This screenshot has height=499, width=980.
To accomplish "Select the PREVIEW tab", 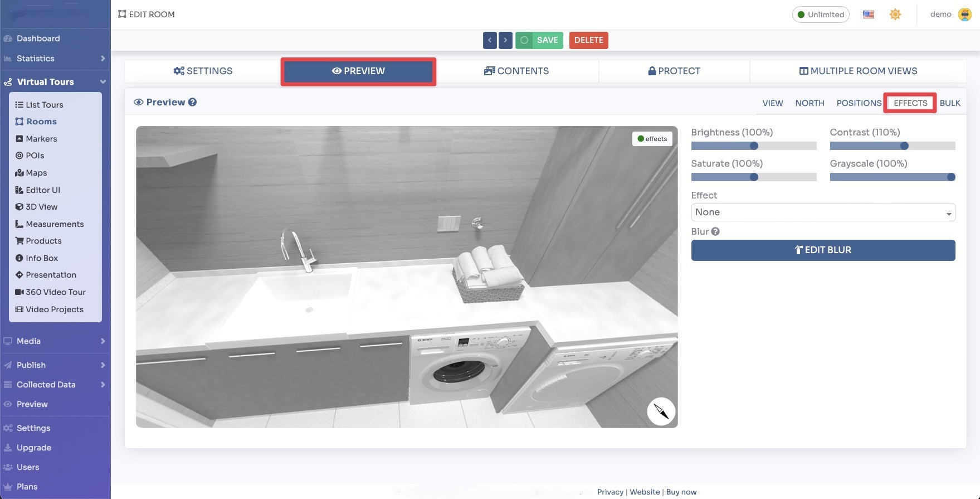I will tap(358, 71).
